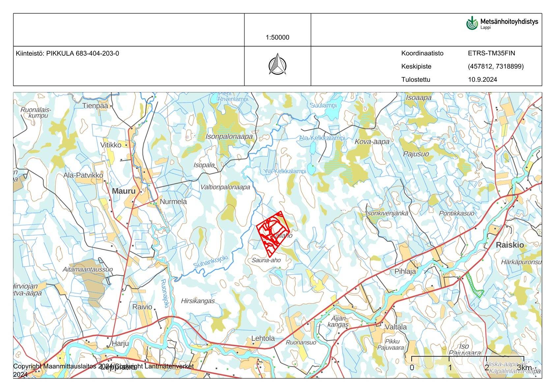The width and height of the screenshot is (555, 392).
Task: Click the Suhankojoki river label
Action: click(211, 261)
